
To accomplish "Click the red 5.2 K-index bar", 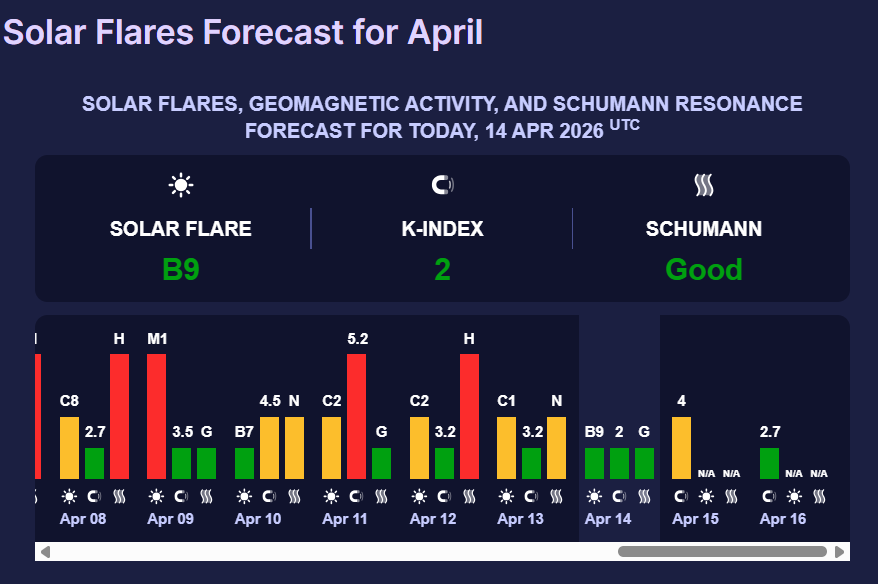I will coord(357,416).
